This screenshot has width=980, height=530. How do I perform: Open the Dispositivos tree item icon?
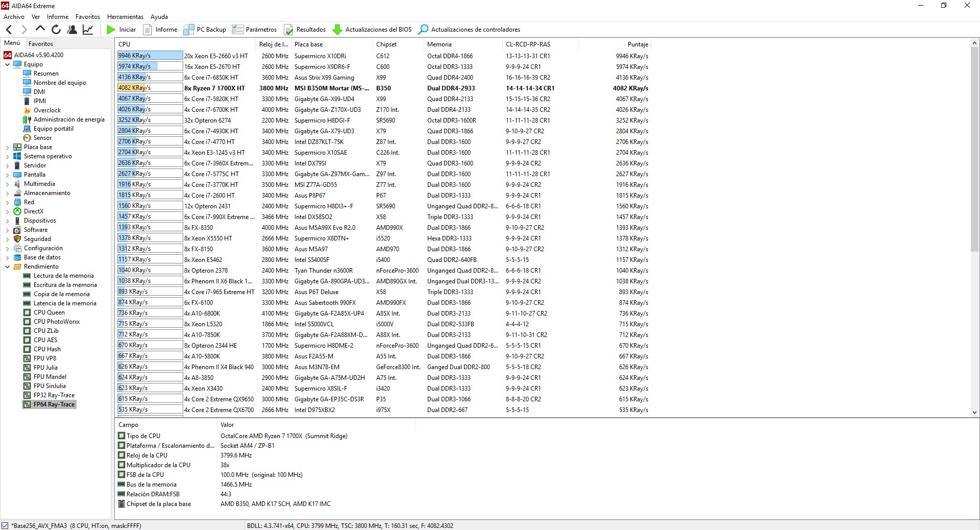click(17, 221)
